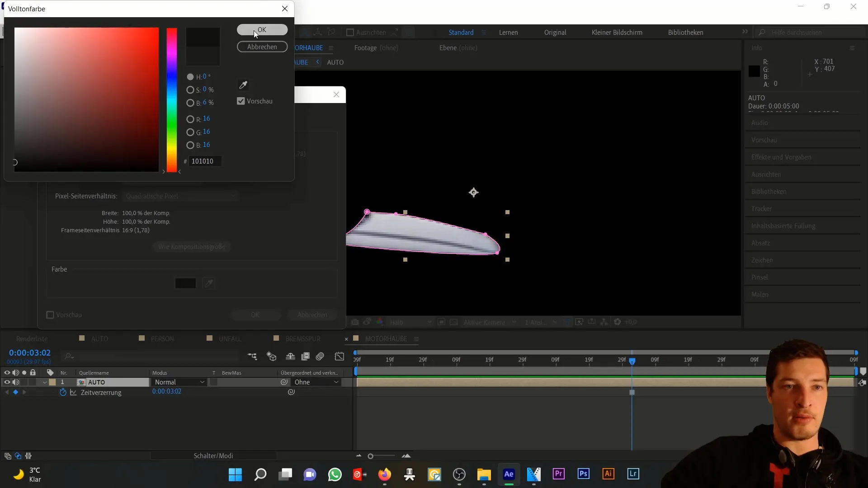Click OK button to confirm solid color

(262, 30)
